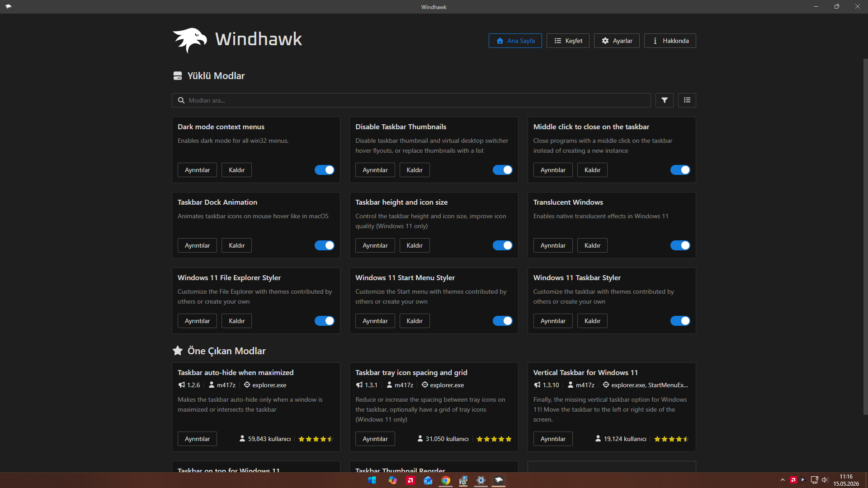Open Ayrıntılar for Windows 11 Start Menu Styler
This screenshot has height=488, width=868.
point(375,321)
